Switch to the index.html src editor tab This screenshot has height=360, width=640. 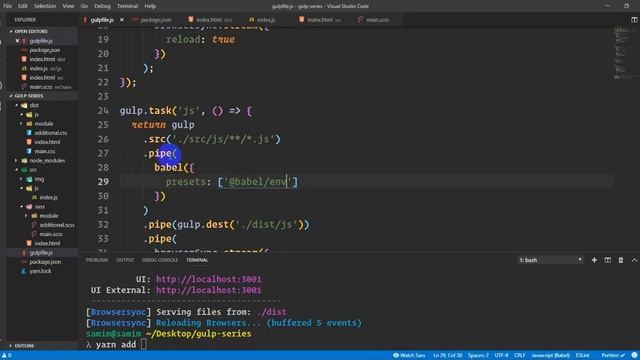(x=321, y=20)
